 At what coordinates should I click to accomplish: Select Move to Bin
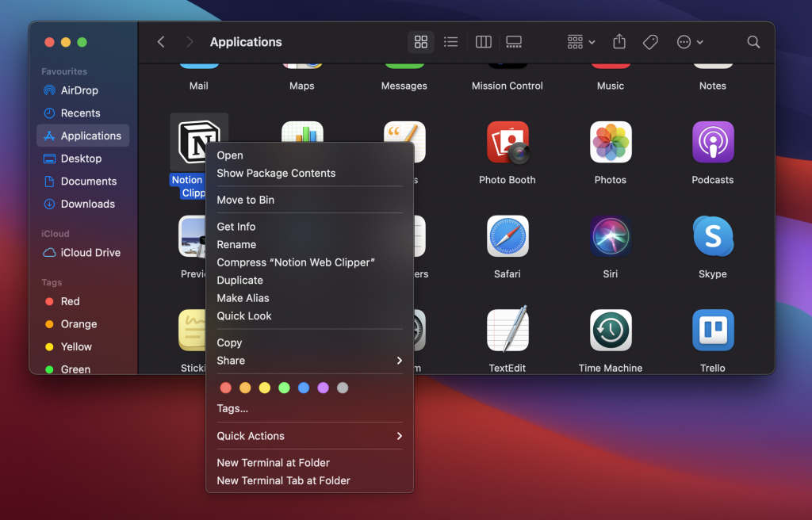tap(310, 200)
